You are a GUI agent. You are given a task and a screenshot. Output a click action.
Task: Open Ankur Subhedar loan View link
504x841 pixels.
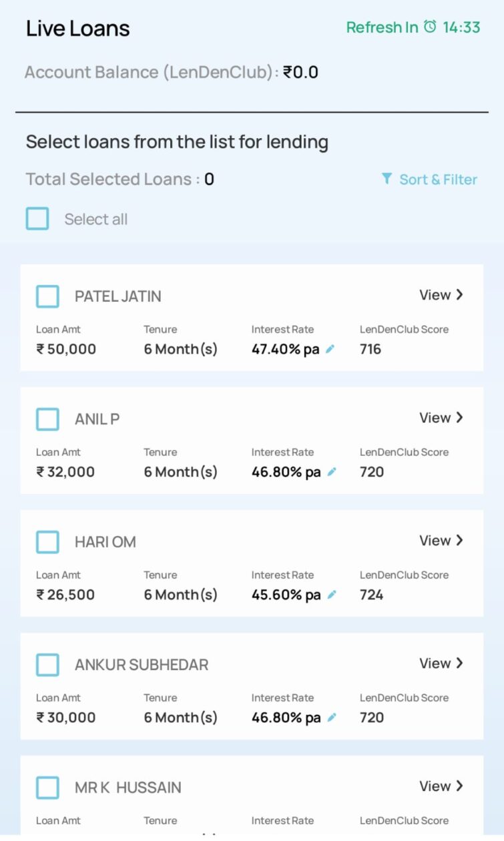tap(441, 663)
